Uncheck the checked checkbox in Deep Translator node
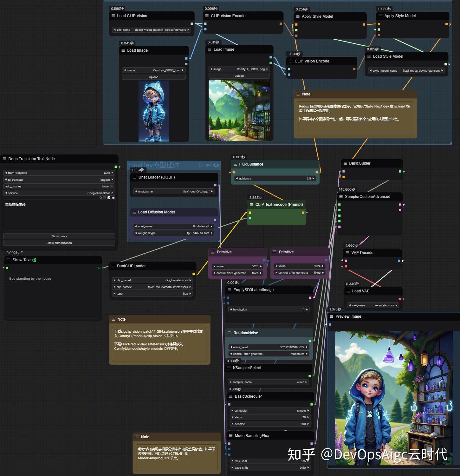460x476 pixels. (x=109, y=198)
